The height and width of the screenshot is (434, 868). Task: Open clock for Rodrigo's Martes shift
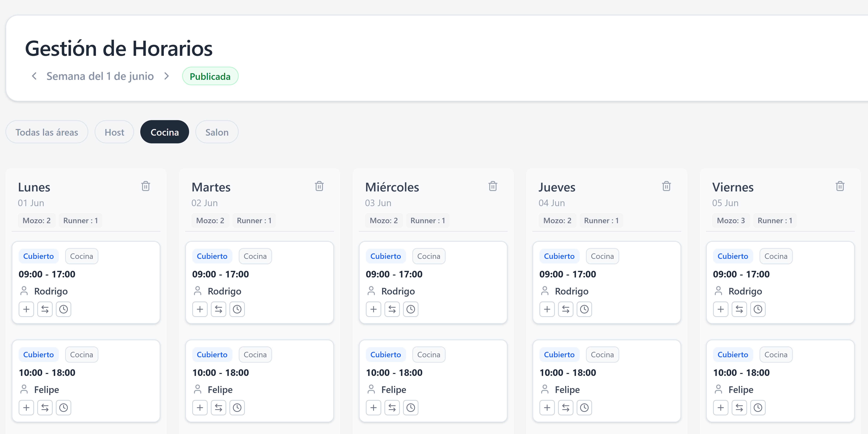pyautogui.click(x=237, y=309)
